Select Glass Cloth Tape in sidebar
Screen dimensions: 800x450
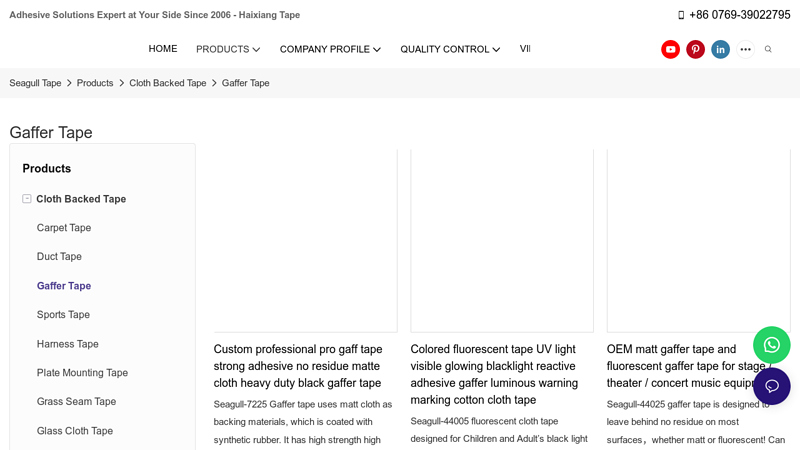74,431
